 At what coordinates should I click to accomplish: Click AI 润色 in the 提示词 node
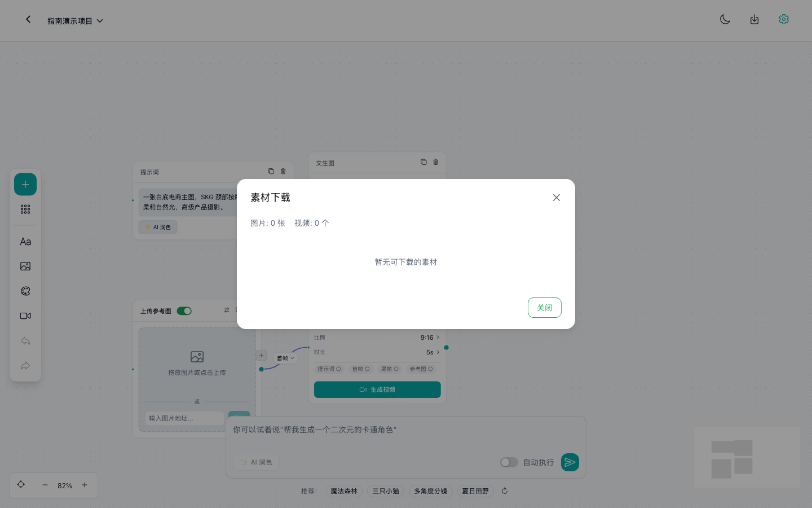tap(158, 227)
